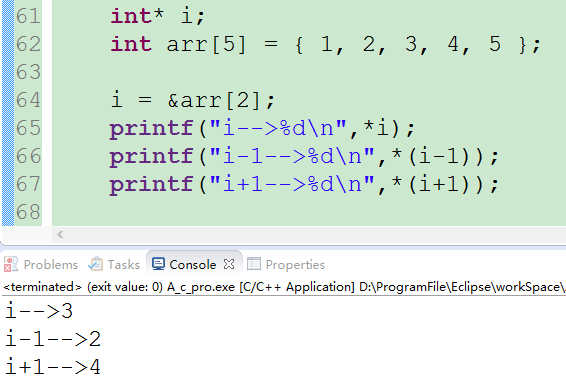Click console output line 'i-->3'
The width and height of the screenshot is (566, 386).
pyautogui.click(x=39, y=311)
